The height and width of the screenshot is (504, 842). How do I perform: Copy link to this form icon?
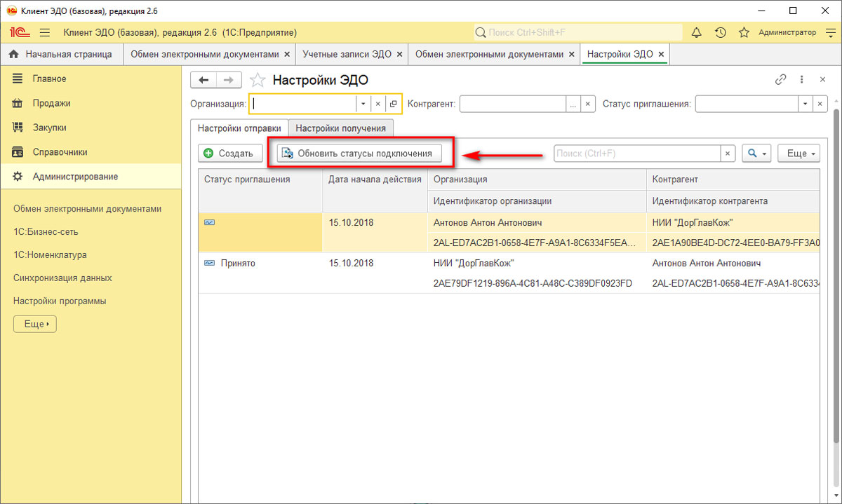780,80
